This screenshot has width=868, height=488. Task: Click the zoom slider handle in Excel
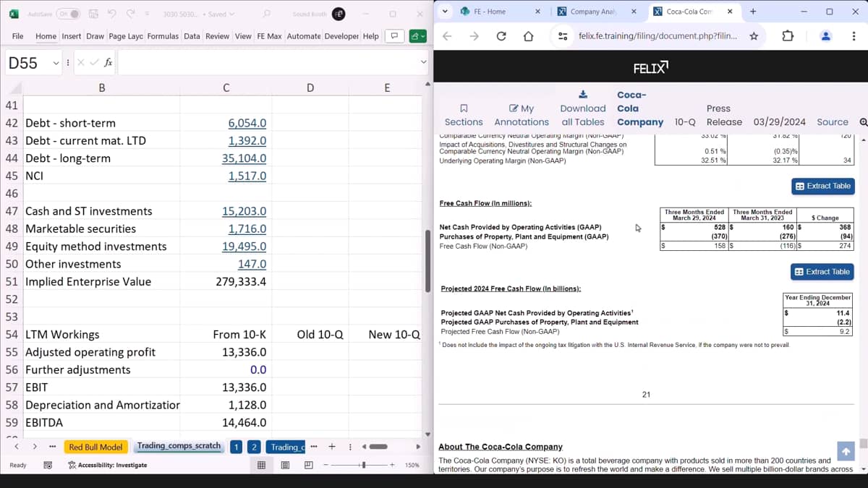point(364,465)
